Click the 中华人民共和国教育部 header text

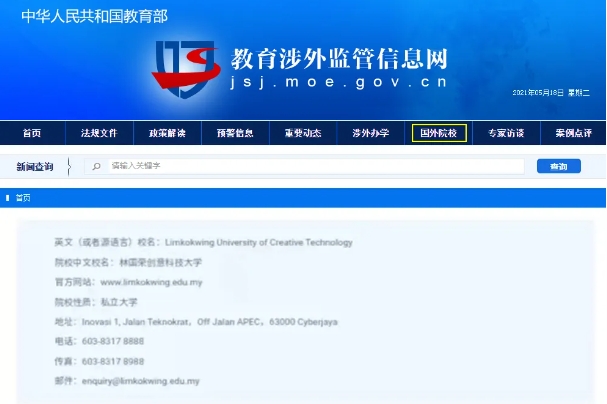[x=94, y=16]
